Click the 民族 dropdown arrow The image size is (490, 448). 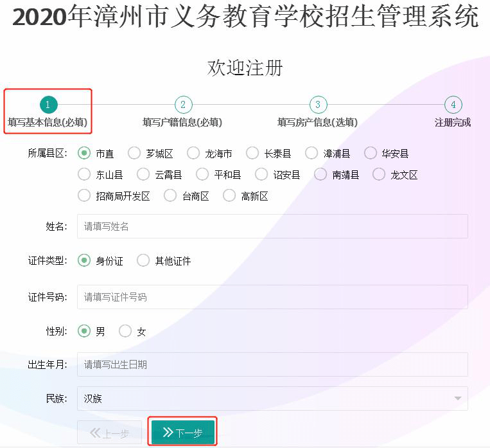point(458,399)
